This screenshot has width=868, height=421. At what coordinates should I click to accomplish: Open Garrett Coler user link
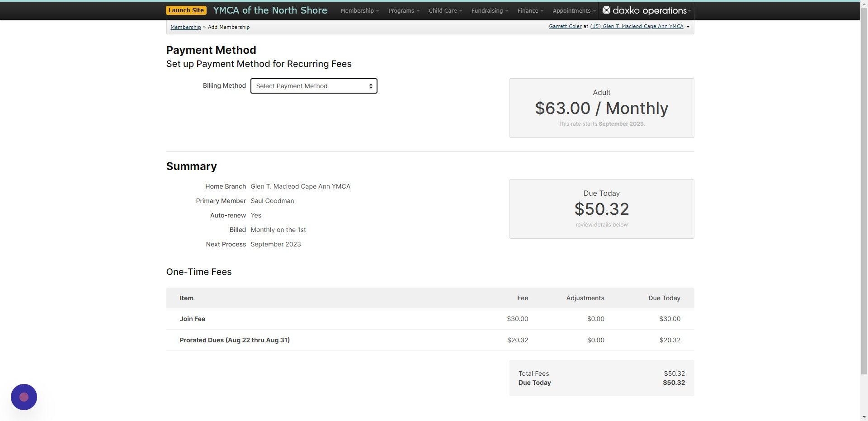pos(565,26)
